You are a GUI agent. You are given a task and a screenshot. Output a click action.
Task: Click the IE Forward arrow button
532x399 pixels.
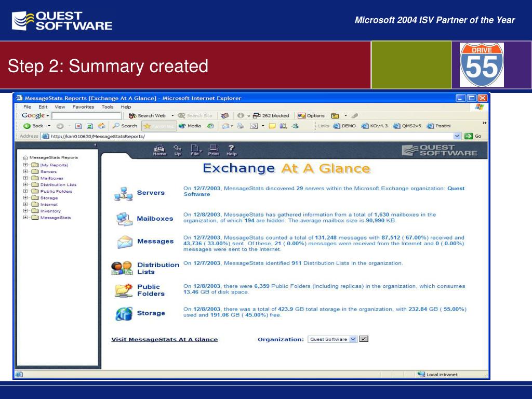tap(60, 126)
